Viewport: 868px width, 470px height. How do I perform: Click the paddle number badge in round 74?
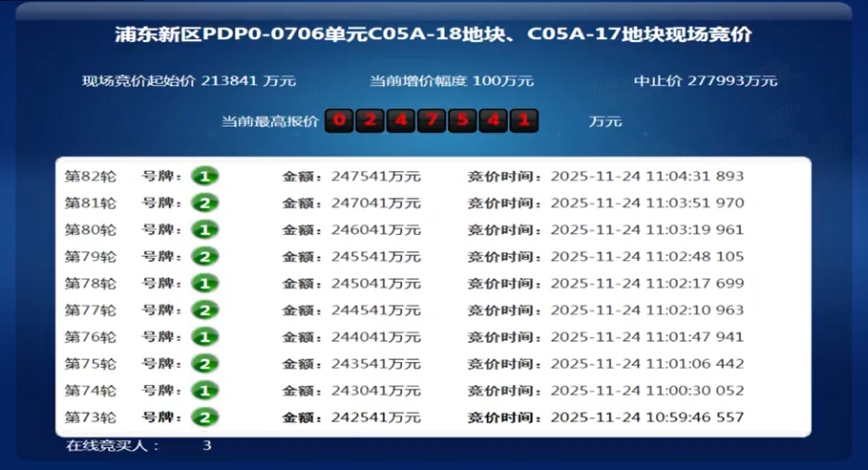coord(204,391)
